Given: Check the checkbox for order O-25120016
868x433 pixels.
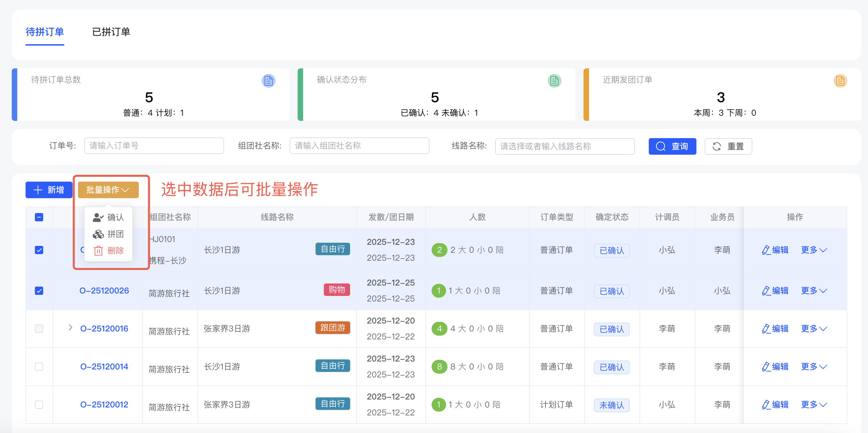Looking at the screenshot, I should click(x=39, y=329).
